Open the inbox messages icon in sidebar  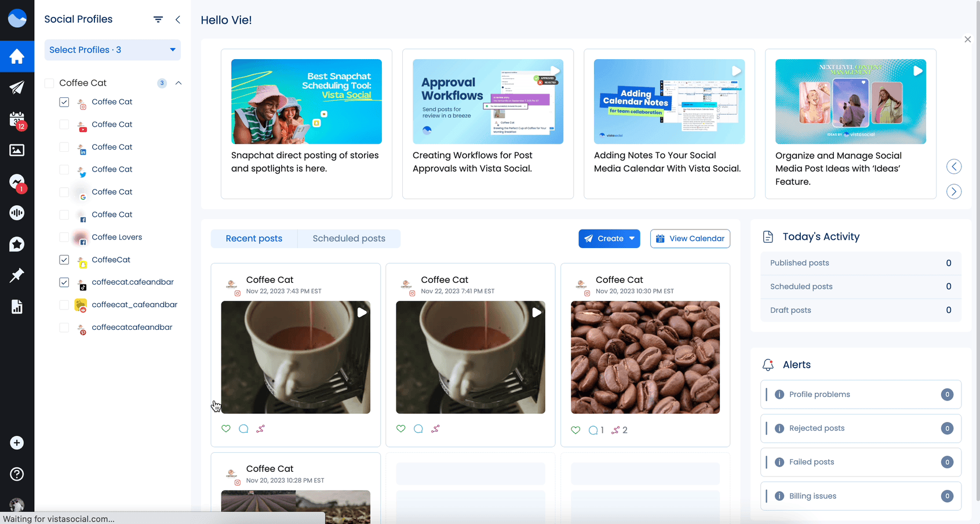(17, 182)
